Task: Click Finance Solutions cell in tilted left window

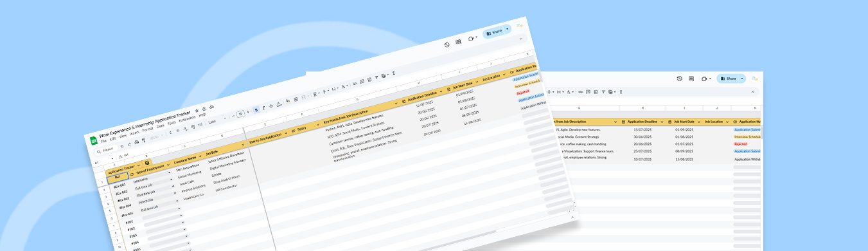Action: click(193, 188)
